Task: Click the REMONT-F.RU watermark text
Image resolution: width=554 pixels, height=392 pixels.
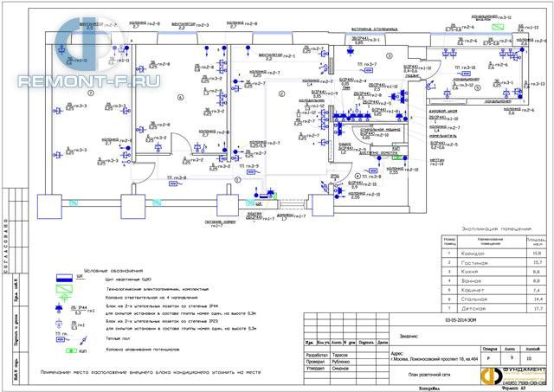Action: tap(88, 81)
